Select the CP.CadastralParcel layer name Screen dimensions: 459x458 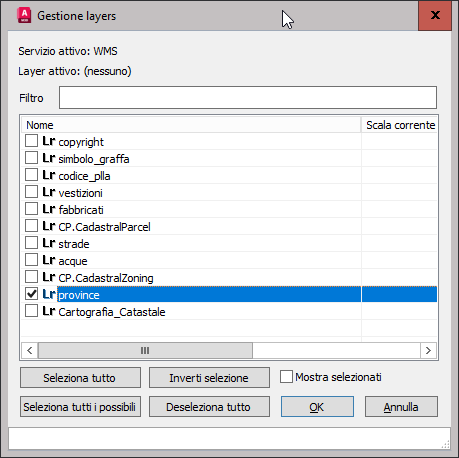[x=104, y=227]
